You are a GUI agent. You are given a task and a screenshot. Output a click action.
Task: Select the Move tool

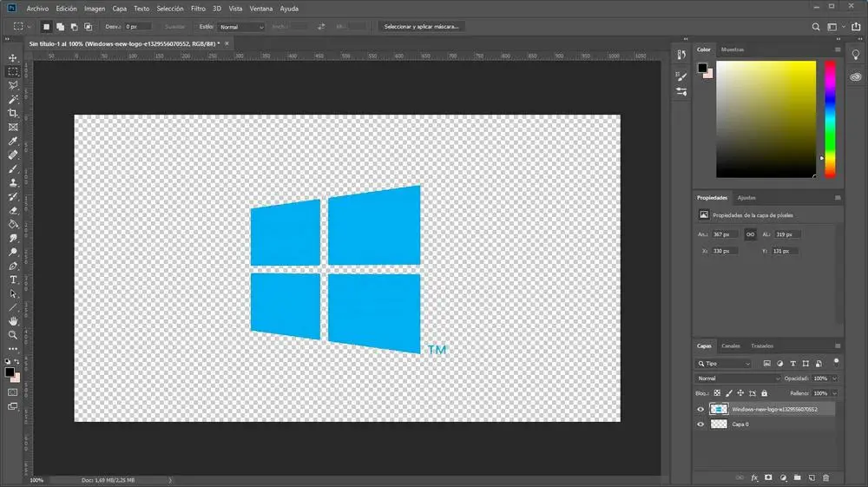(13, 57)
